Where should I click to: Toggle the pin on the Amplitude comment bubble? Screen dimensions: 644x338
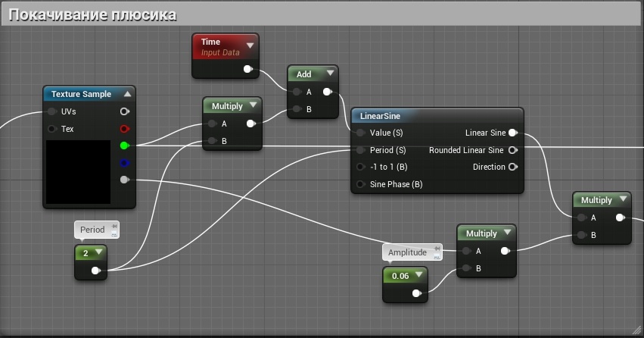(x=437, y=249)
